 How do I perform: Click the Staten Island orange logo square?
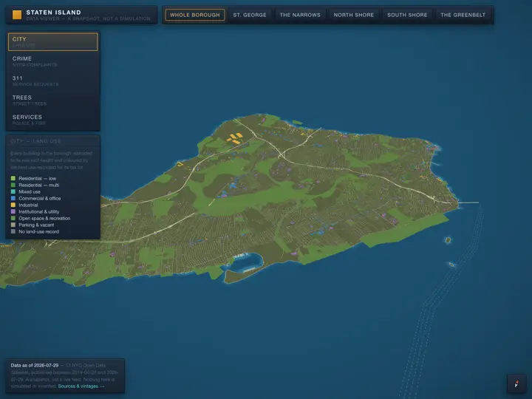point(17,15)
